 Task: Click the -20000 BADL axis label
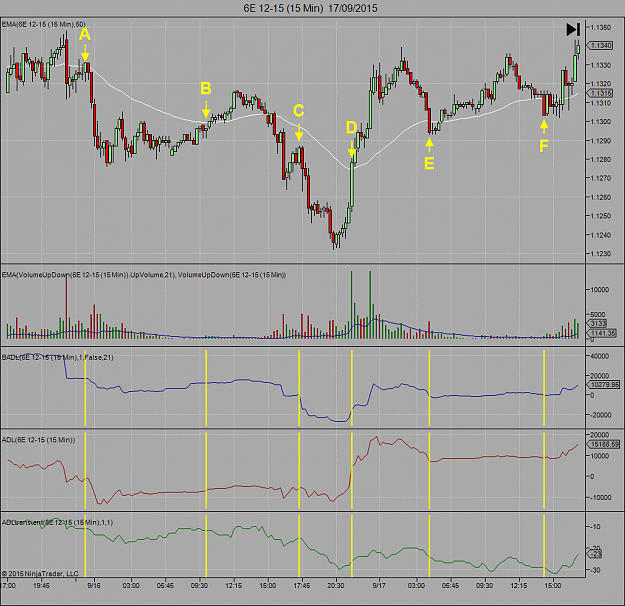click(599, 415)
